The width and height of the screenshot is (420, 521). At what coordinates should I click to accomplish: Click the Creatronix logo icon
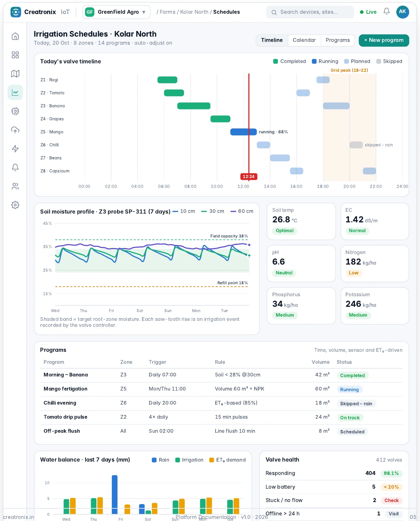point(16,12)
